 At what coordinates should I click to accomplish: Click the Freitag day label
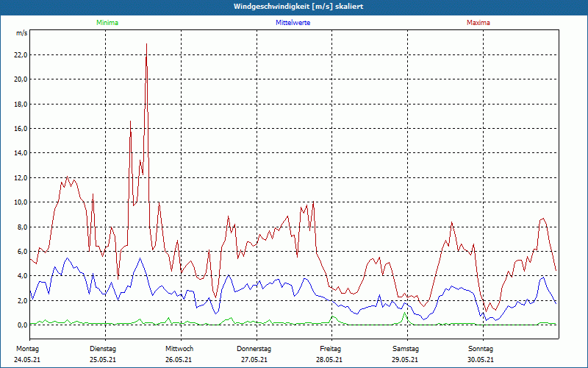tap(330, 349)
